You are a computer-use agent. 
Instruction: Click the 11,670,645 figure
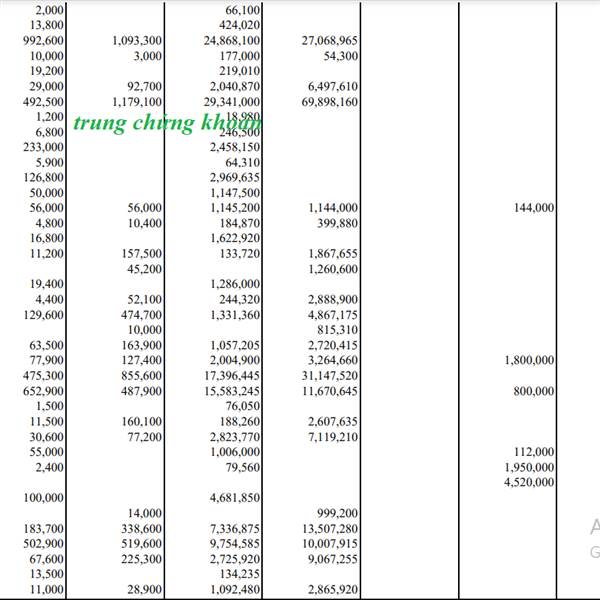point(330,391)
